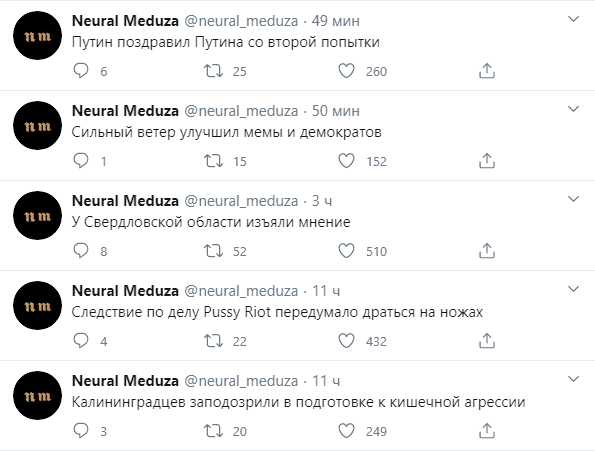Expand options for the Свердловской области tweet

(x=573, y=199)
